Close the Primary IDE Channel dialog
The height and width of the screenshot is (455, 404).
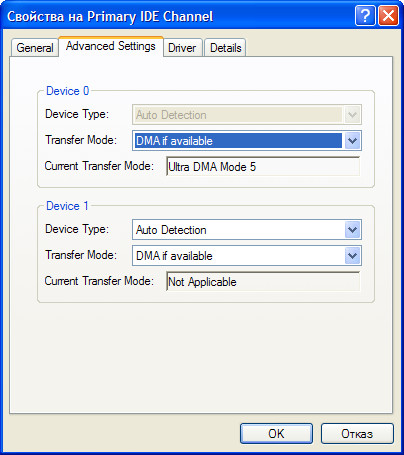point(388,15)
